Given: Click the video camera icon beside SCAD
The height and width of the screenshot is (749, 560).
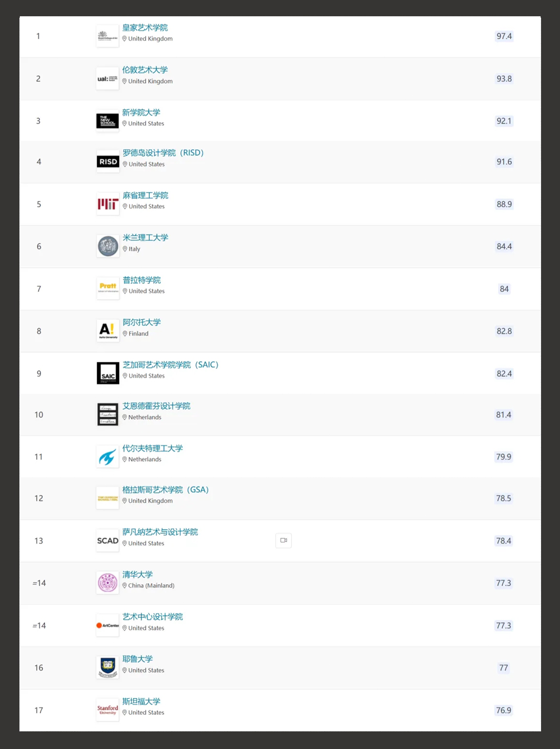Looking at the screenshot, I should 284,540.
